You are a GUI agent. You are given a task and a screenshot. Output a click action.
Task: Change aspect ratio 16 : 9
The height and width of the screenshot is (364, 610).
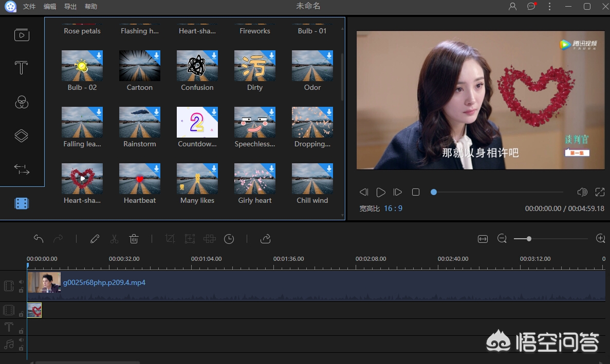click(393, 208)
